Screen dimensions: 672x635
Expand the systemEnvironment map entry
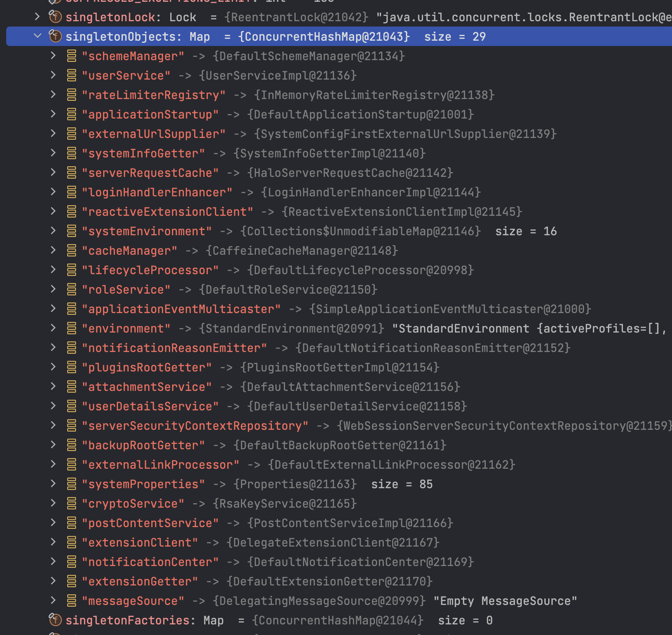[x=53, y=231]
